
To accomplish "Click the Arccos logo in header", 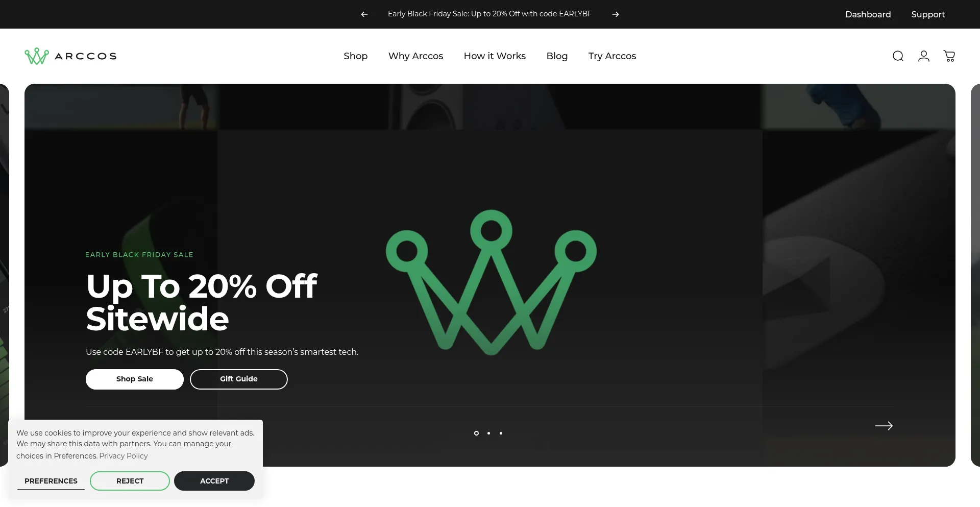I will click(70, 56).
